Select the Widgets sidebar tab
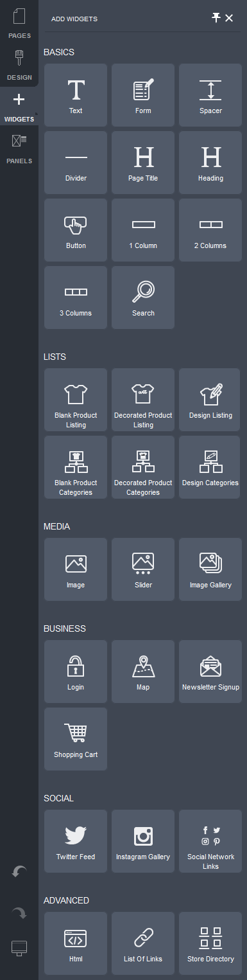This screenshot has height=980, width=247. pos(19,107)
